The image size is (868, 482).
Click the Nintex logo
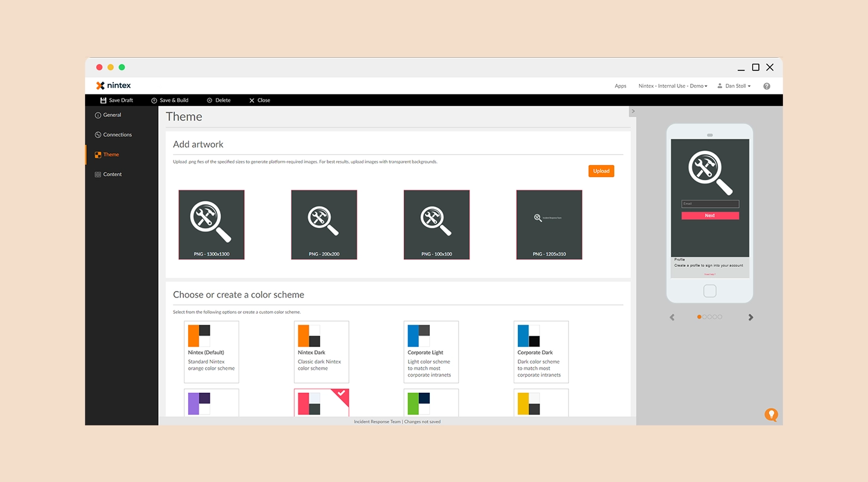pos(113,86)
